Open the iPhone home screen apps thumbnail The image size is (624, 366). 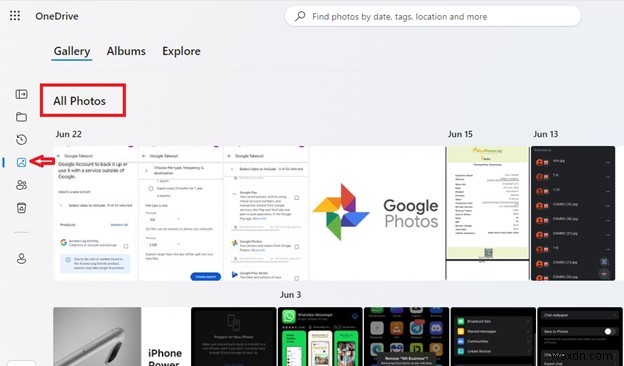407,337
